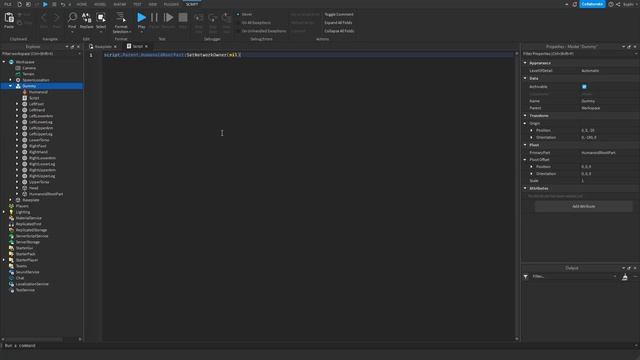
Task: Click the new file icon in title bar
Action: point(19,4)
